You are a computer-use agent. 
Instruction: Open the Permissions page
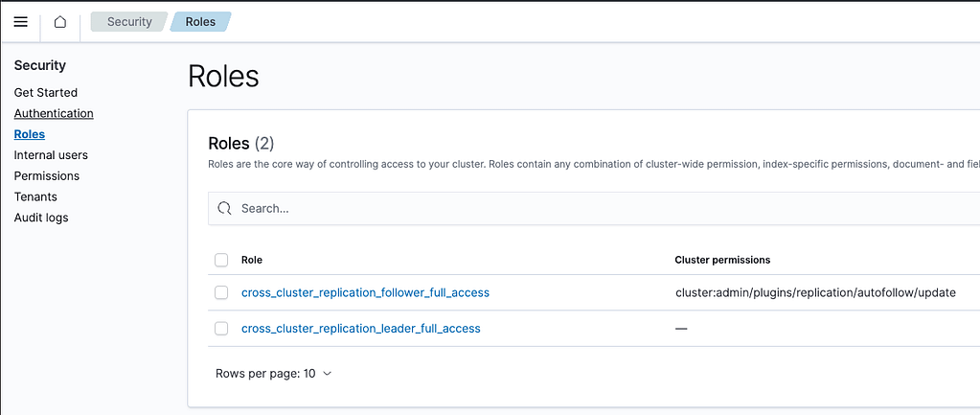47,176
